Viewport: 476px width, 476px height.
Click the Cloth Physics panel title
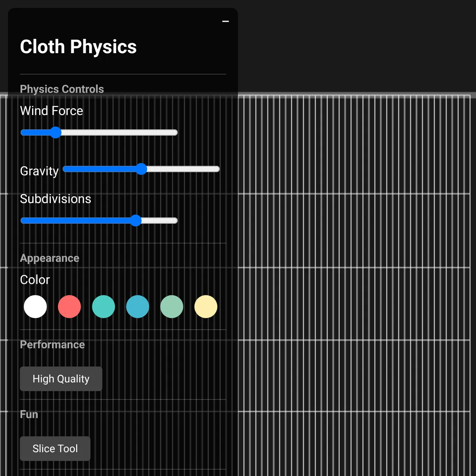[x=78, y=47]
